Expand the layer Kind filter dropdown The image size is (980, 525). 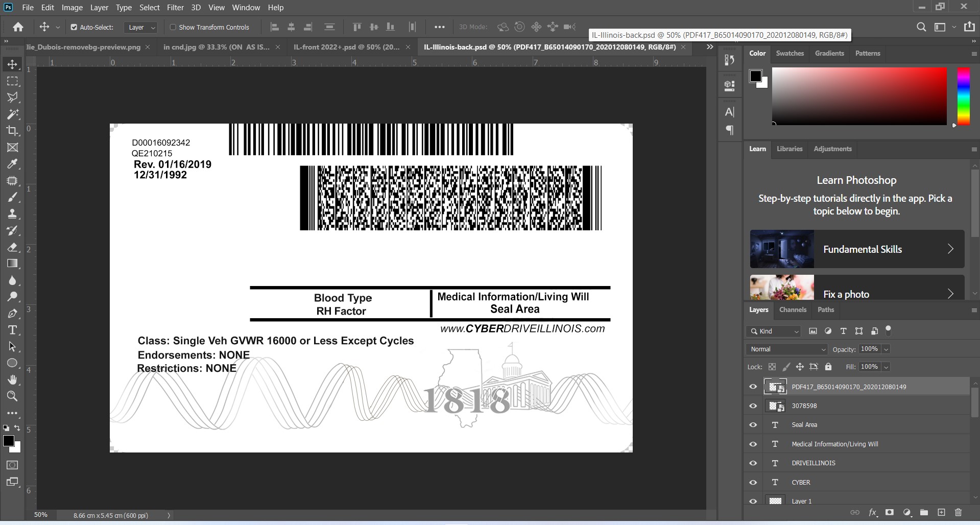click(x=773, y=331)
